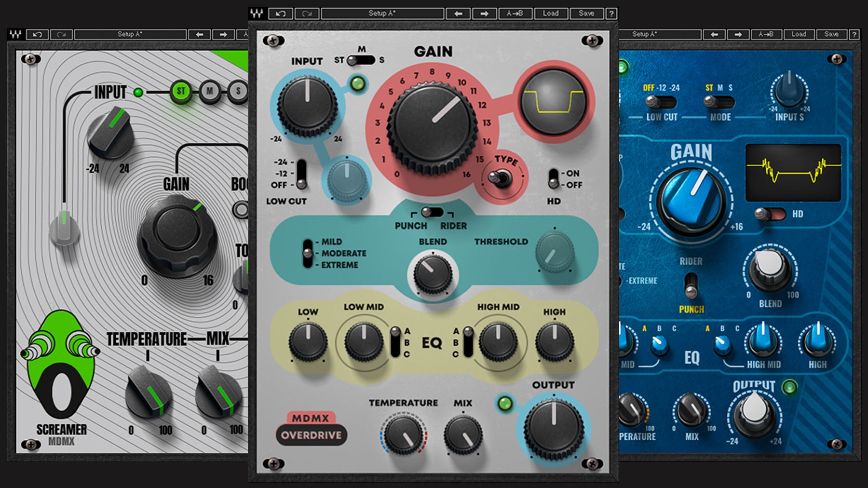
Task: Click the Overdrive THRESHOLD knob
Action: [x=555, y=252]
